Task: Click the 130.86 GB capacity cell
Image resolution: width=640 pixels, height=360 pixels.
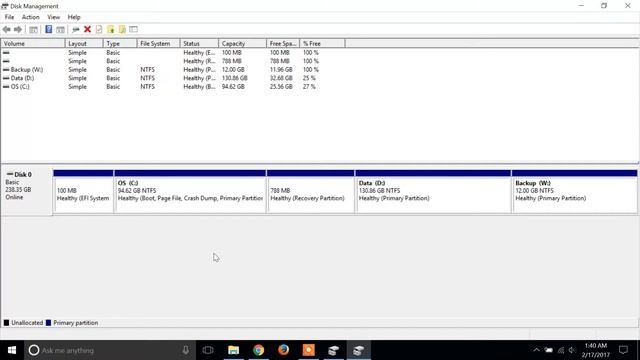Action: click(234, 78)
